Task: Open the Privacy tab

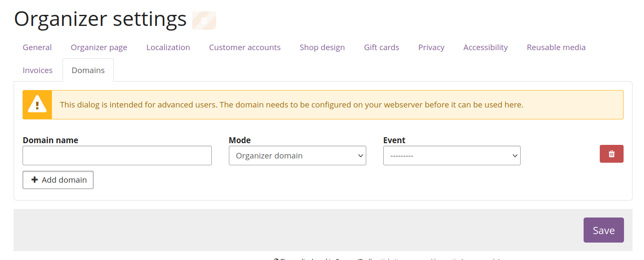Action: [x=431, y=47]
